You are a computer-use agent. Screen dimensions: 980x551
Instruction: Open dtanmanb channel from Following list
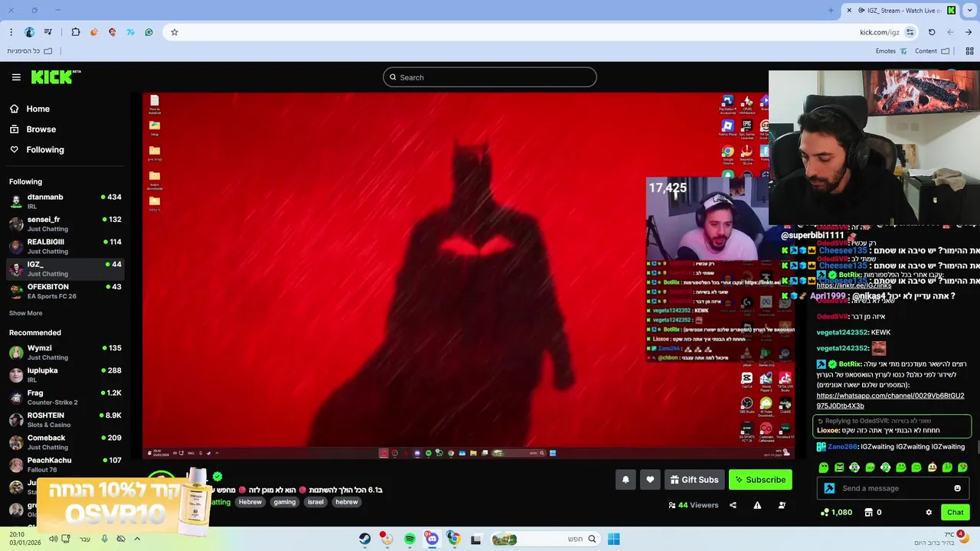tap(65, 201)
